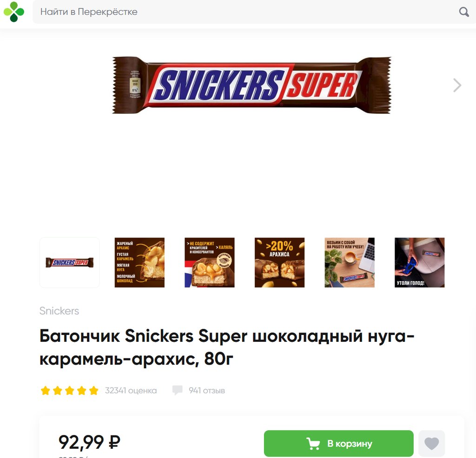The height and width of the screenshot is (458, 476).
Task: Select the 'Утоли голод!' thumbnail
Action: (420, 262)
